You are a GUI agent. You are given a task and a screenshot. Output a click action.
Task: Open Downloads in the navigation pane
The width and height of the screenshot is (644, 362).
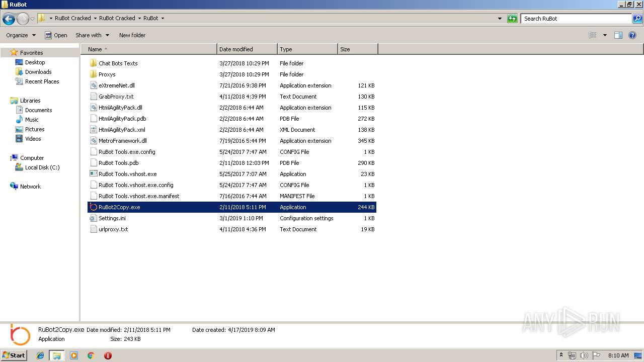coord(38,72)
